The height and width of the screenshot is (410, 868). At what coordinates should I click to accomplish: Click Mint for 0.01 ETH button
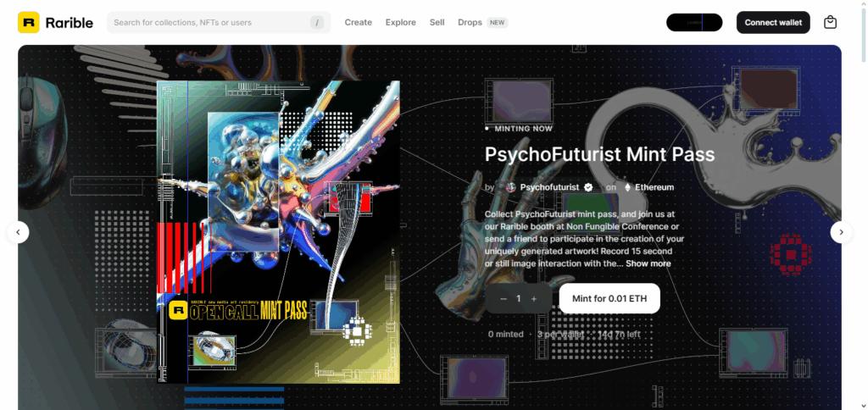609,299
